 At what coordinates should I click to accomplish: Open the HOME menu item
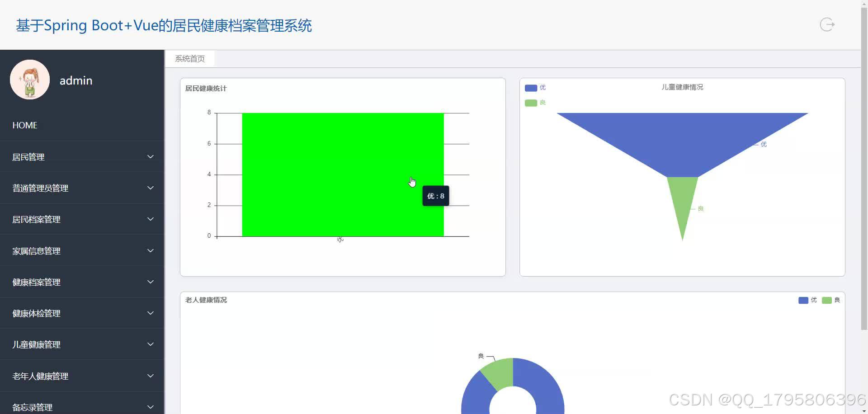(x=82, y=125)
